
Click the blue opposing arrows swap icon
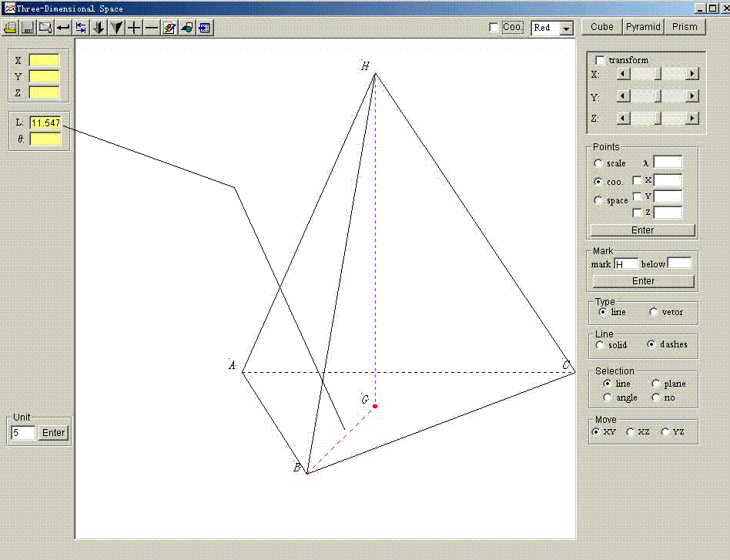tap(81, 28)
